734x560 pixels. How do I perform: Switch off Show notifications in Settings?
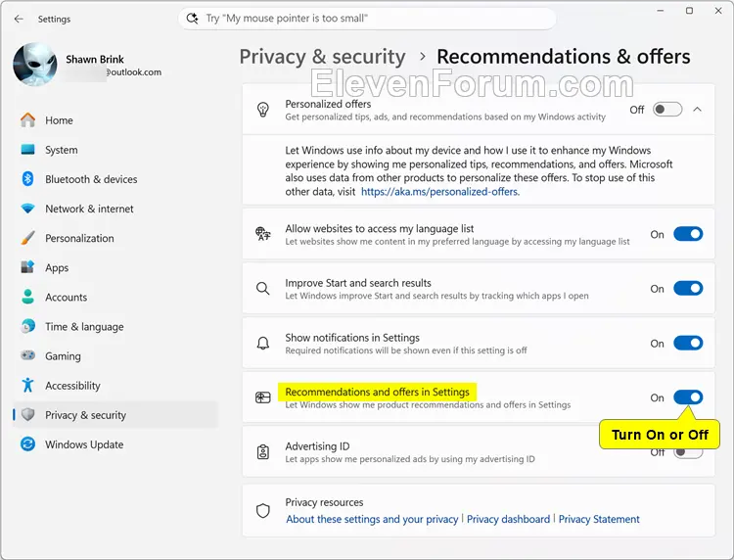click(x=688, y=344)
